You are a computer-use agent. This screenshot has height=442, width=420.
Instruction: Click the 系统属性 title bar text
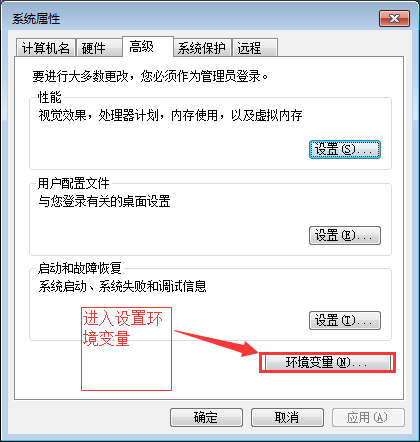click(x=36, y=19)
